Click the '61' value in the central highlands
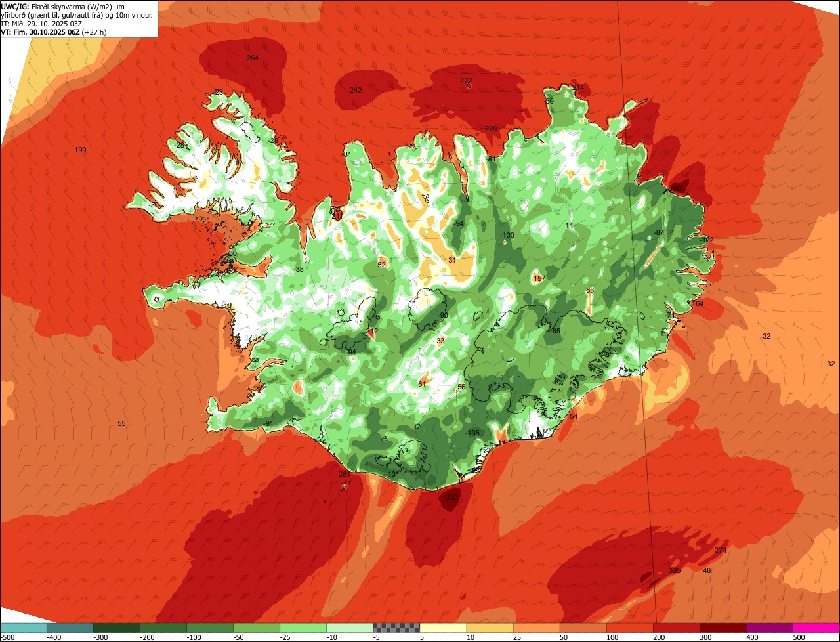Image resolution: width=840 pixels, height=642 pixels. point(422,383)
